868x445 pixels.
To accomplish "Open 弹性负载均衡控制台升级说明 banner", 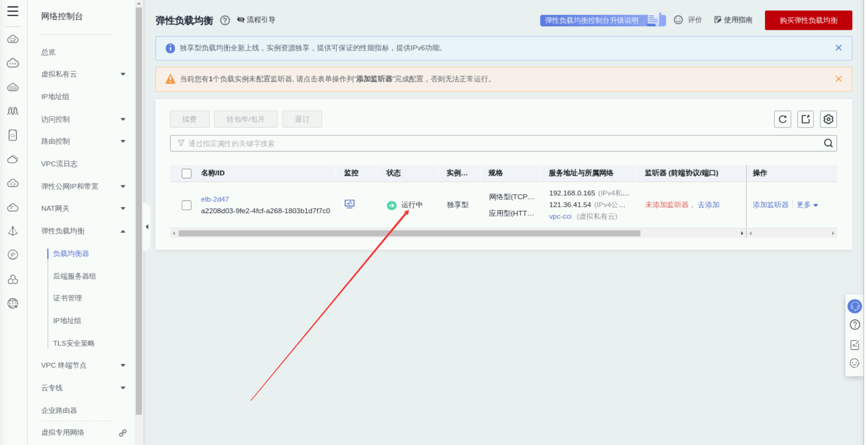I will [603, 20].
